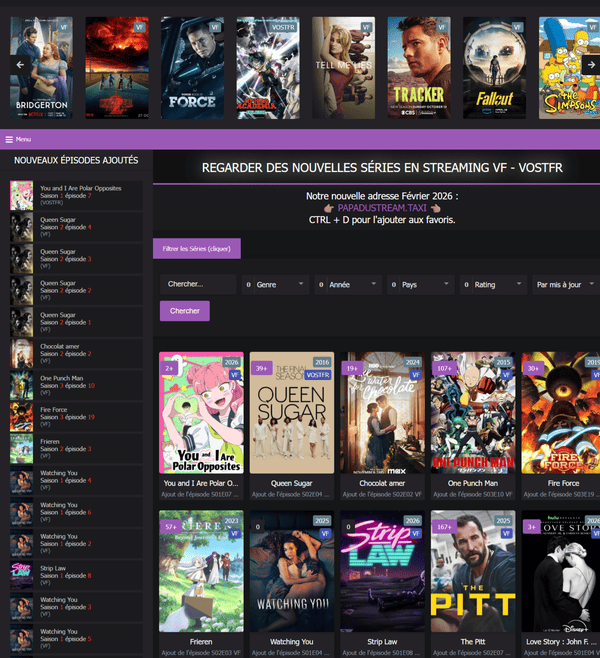The width and height of the screenshot is (600, 658).
Task: Click the Chercher... search input field
Action: (198, 285)
